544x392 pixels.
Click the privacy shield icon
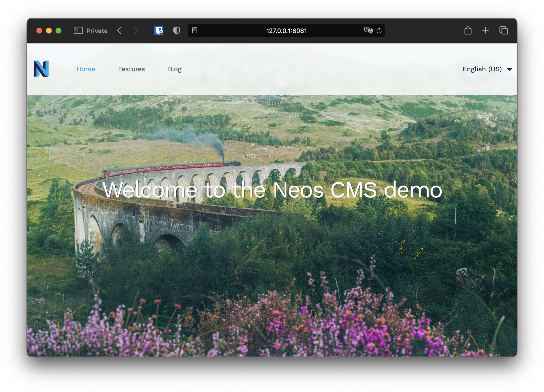click(x=176, y=31)
